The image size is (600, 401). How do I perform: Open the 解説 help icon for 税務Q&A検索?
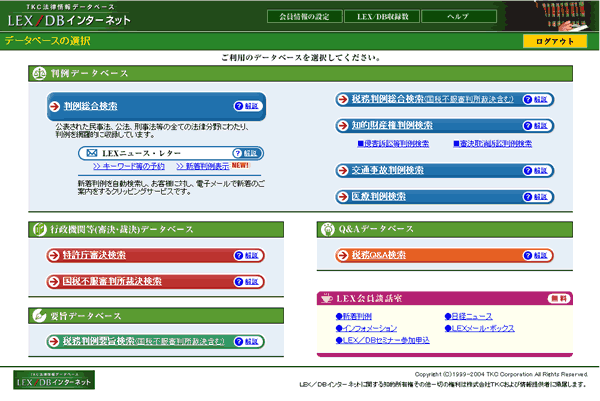537,255
